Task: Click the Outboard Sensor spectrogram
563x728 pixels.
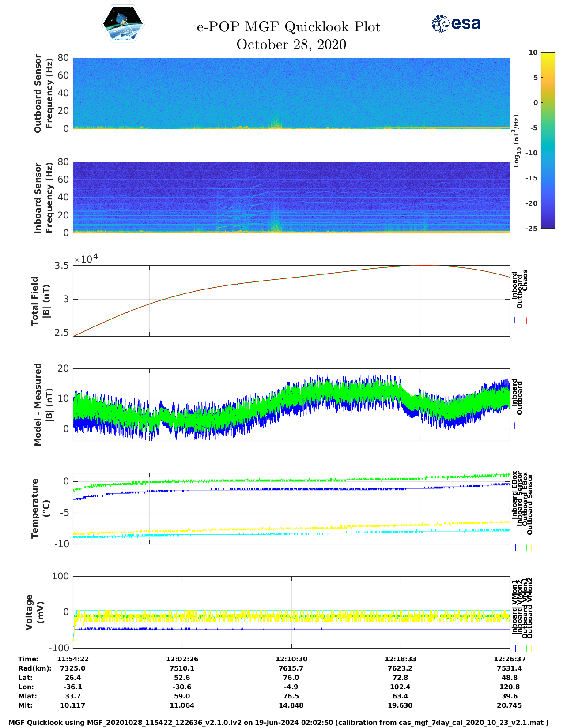Action: tap(291, 93)
